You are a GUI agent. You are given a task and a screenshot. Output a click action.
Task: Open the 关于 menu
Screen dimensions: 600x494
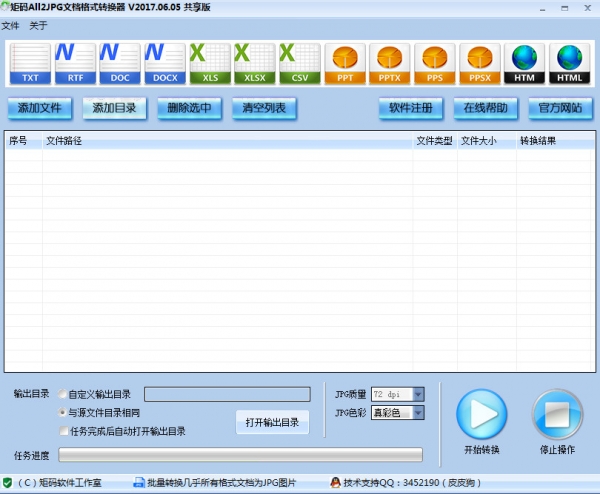click(x=39, y=25)
